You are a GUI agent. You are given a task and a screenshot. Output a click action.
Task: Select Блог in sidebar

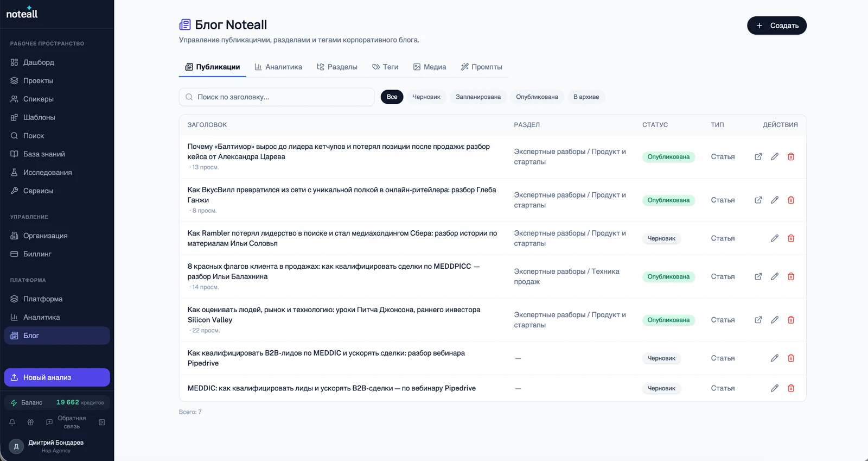[57, 336]
